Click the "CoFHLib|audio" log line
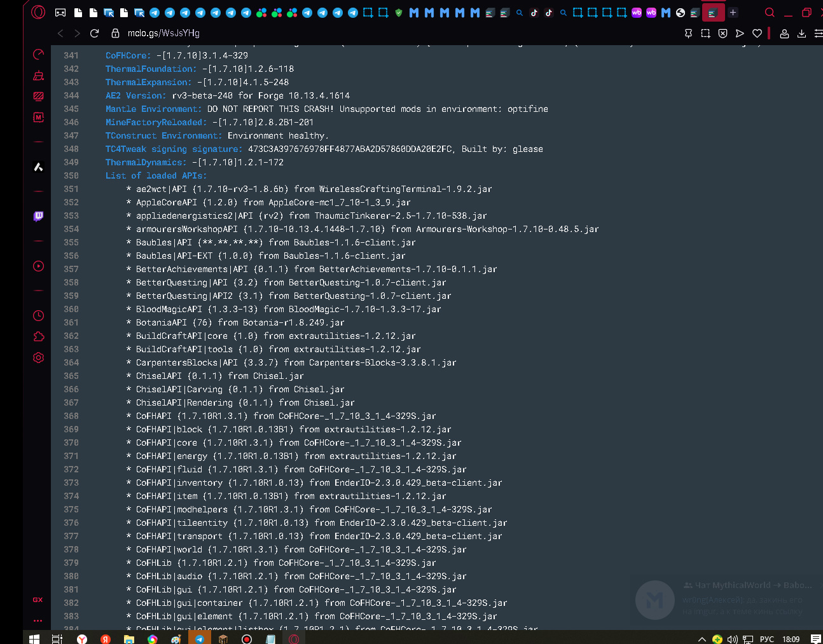 (296, 576)
